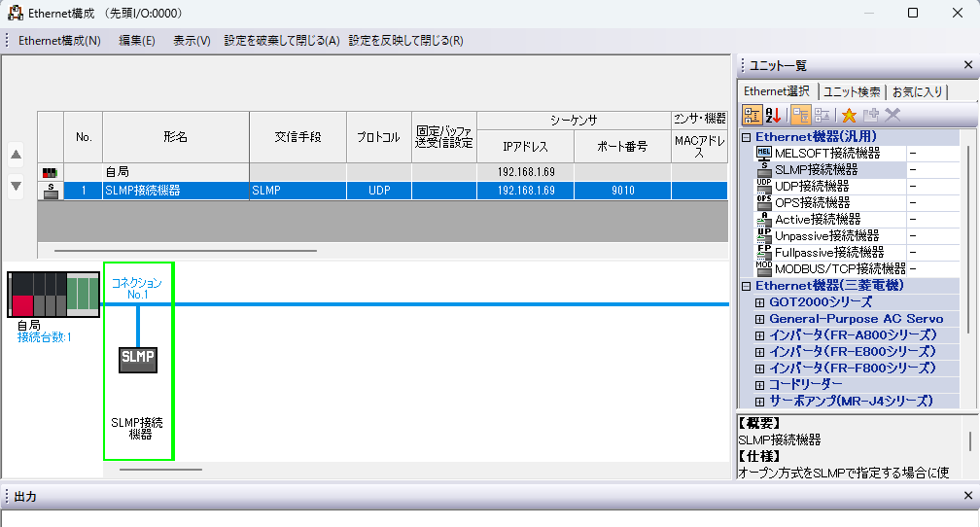Expand the コードリーダー tree node
The width and height of the screenshot is (980, 527).
coord(759,384)
